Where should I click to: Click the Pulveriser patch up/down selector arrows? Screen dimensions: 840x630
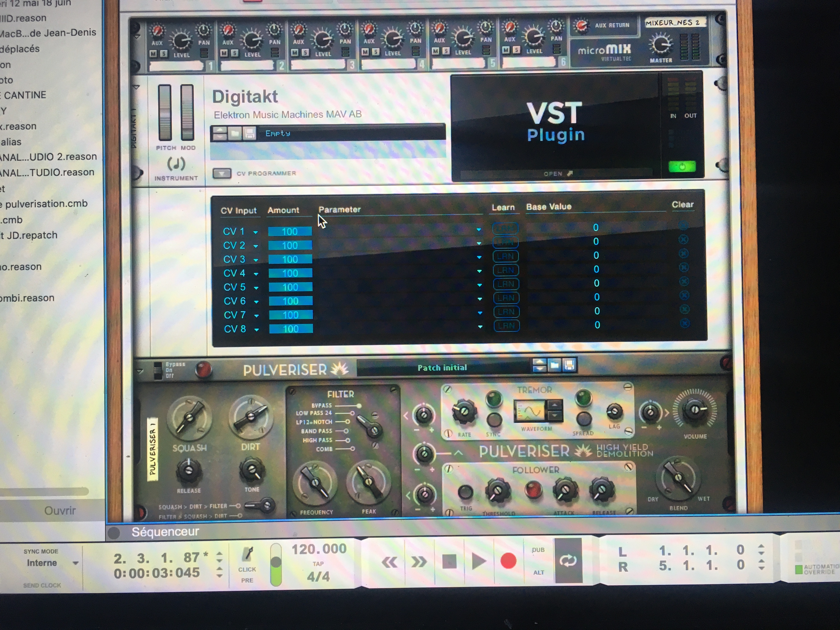[540, 365]
